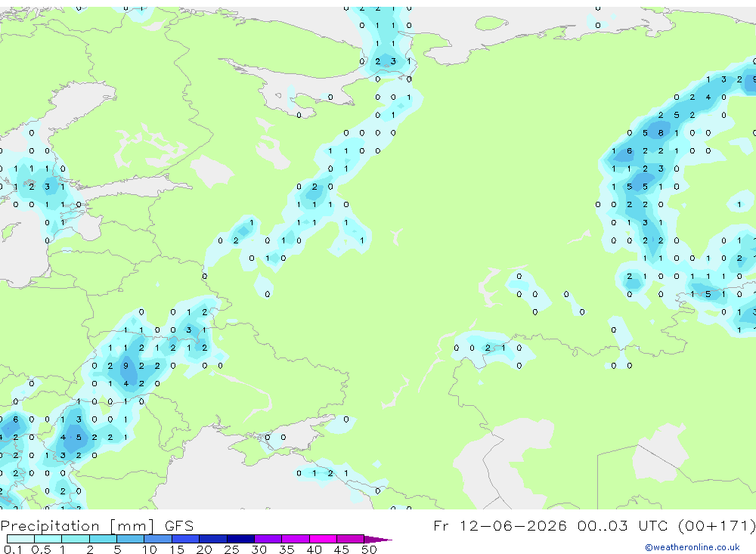Click the 'Precipitation [mm]' title text
Viewport: 756px width, 554px height.
coord(77,526)
